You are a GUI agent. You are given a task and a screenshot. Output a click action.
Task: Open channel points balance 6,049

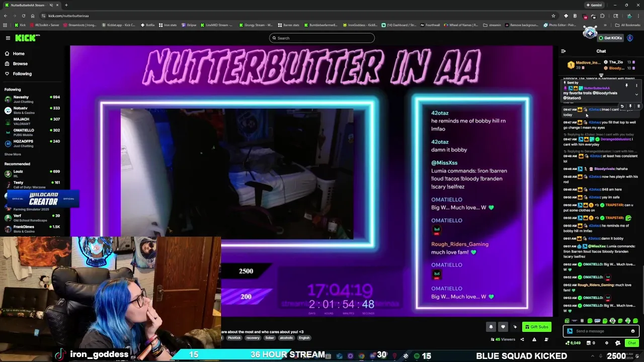(573, 343)
